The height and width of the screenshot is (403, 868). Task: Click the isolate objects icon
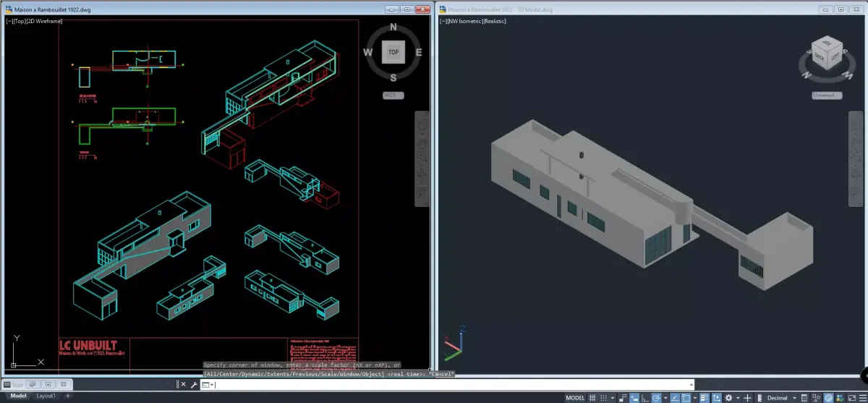click(x=816, y=397)
